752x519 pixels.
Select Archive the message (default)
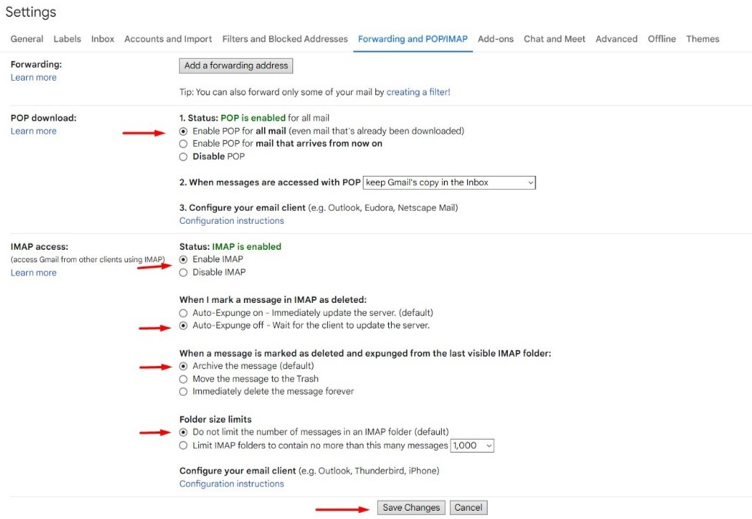point(183,366)
